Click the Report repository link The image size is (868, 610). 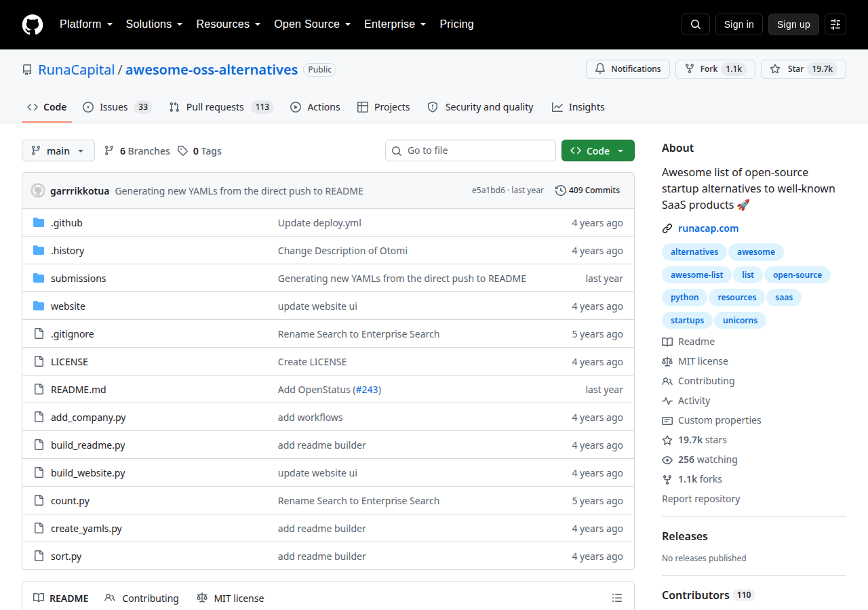coord(701,499)
